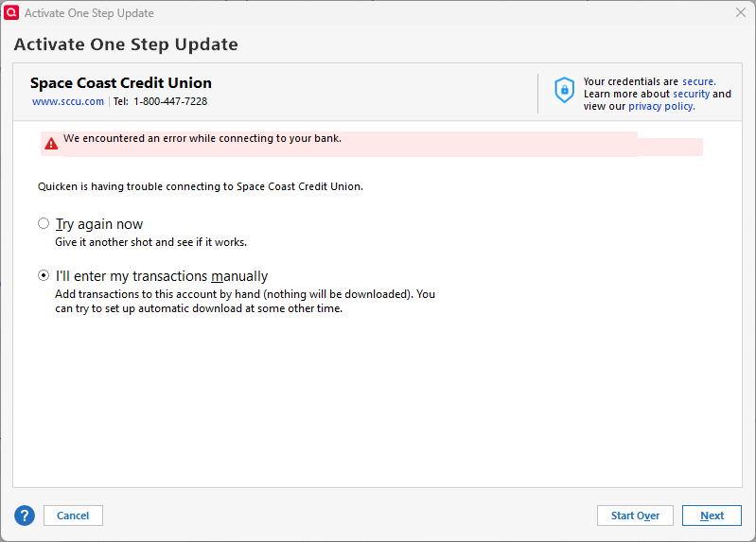Open the www.sccu.com link
Screen dimensions: 756x542
coord(68,101)
